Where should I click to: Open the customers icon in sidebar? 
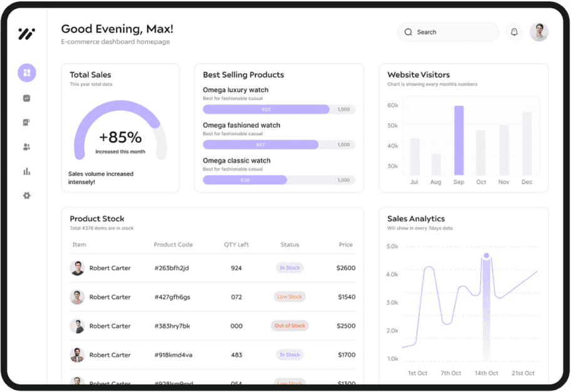27,147
